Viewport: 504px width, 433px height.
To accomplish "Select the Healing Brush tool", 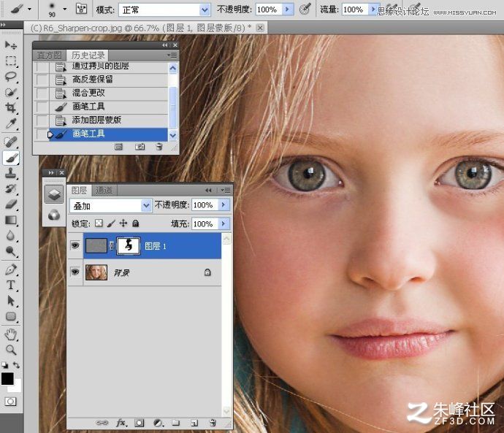I will tap(11, 142).
